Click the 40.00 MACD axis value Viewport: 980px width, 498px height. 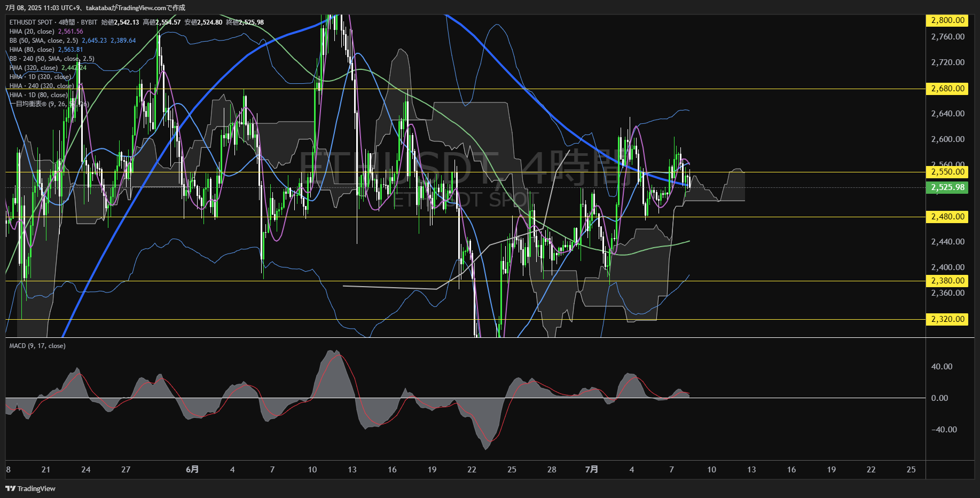[x=942, y=367]
